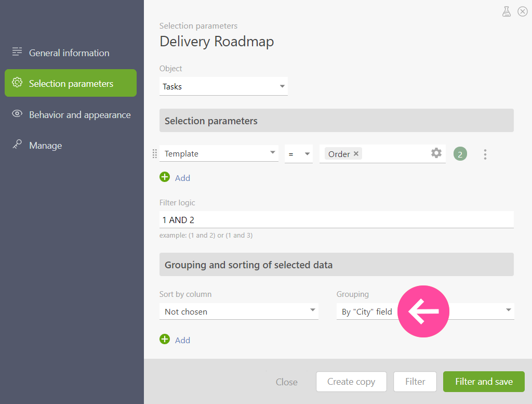The height and width of the screenshot is (404, 532).
Task: Click the flask icon at top right
Action: pos(506,11)
